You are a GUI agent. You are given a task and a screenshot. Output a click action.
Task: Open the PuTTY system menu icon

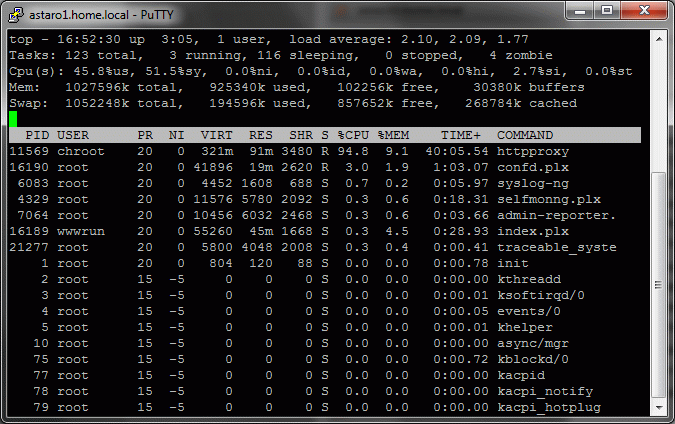pyautogui.click(x=15, y=12)
